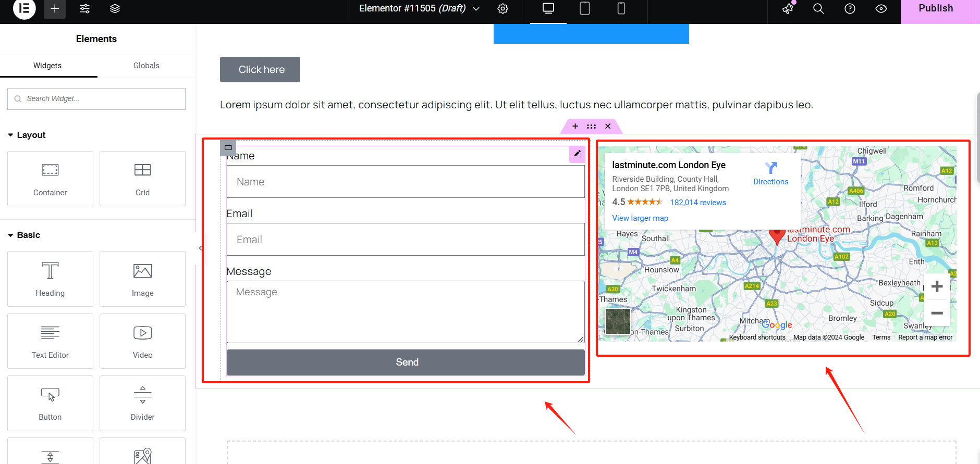Switch to the Globals tab
The height and width of the screenshot is (464, 980).
pos(146,66)
